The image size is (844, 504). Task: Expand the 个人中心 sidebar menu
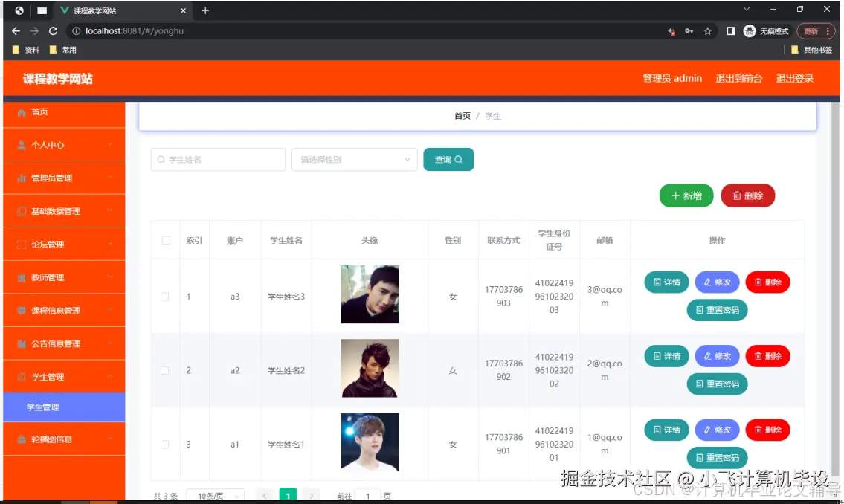pyautogui.click(x=110, y=145)
